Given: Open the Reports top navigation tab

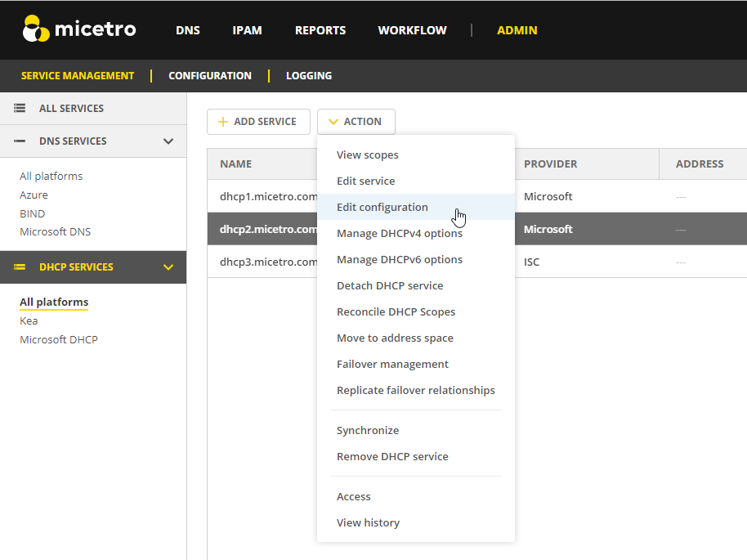Looking at the screenshot, I should (x=320, y=30).
